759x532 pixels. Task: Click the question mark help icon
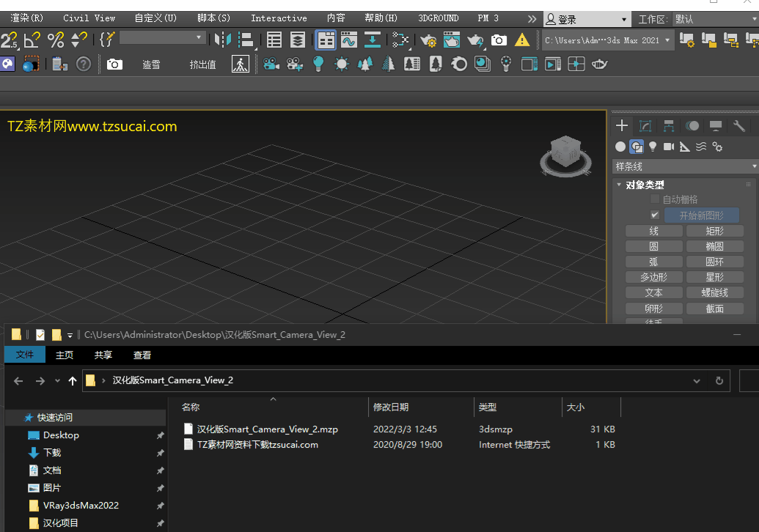(84, 64)
